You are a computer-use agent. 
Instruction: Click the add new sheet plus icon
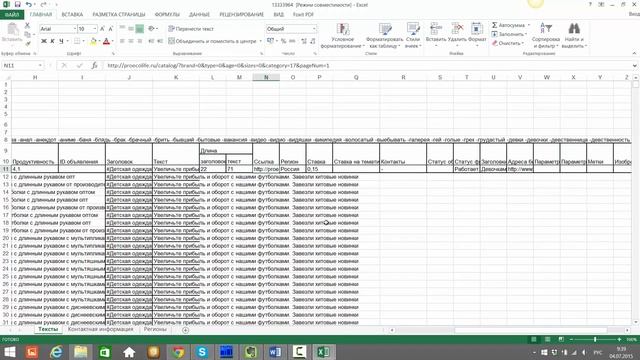tap(185, 330)
